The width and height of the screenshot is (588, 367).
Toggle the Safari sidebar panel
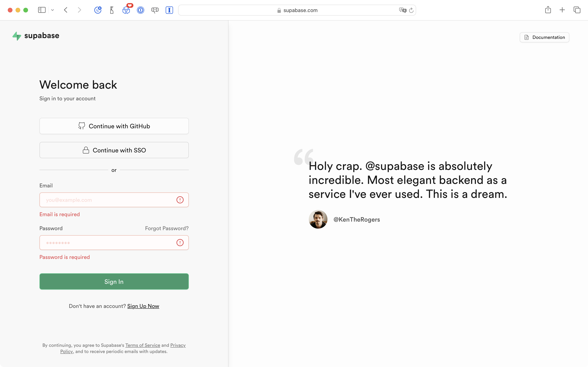coord(42,10)
